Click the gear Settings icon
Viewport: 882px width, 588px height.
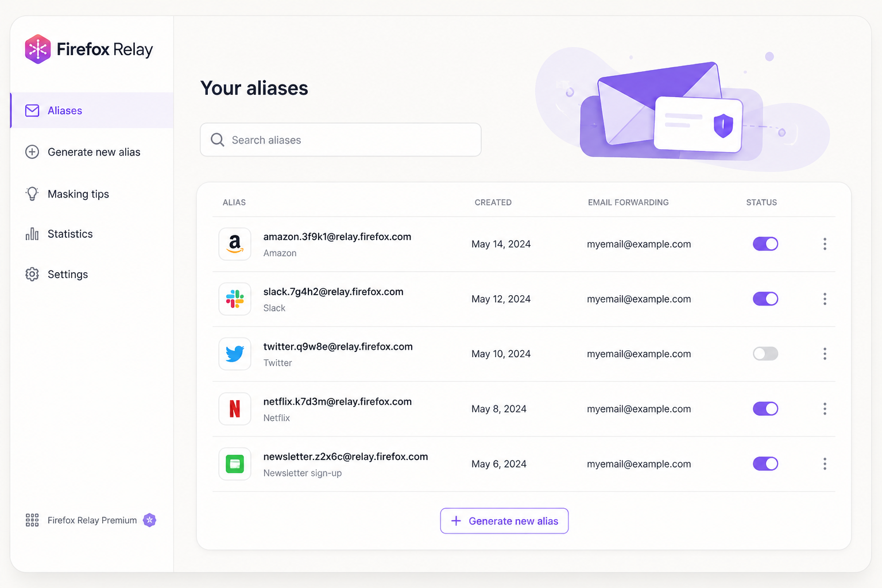[32, 274]
